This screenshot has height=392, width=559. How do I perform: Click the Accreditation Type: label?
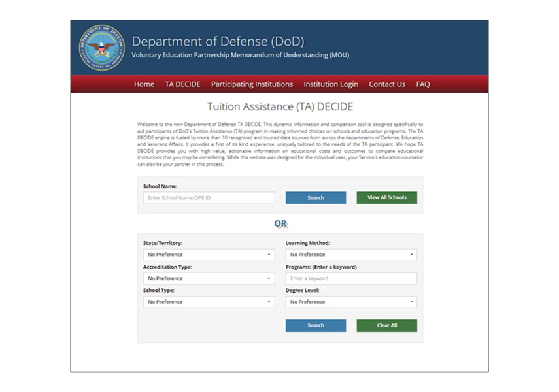click(167, 267)
